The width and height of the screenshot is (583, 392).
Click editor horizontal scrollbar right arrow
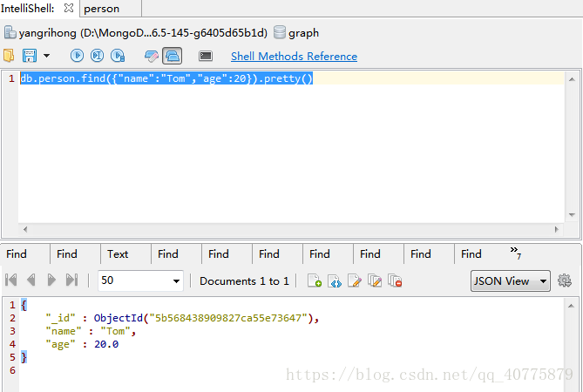[557, 229]
